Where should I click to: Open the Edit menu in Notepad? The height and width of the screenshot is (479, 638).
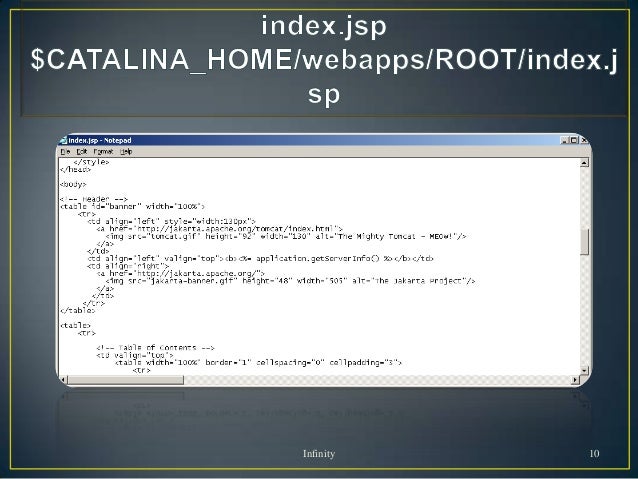pos(82,151)
